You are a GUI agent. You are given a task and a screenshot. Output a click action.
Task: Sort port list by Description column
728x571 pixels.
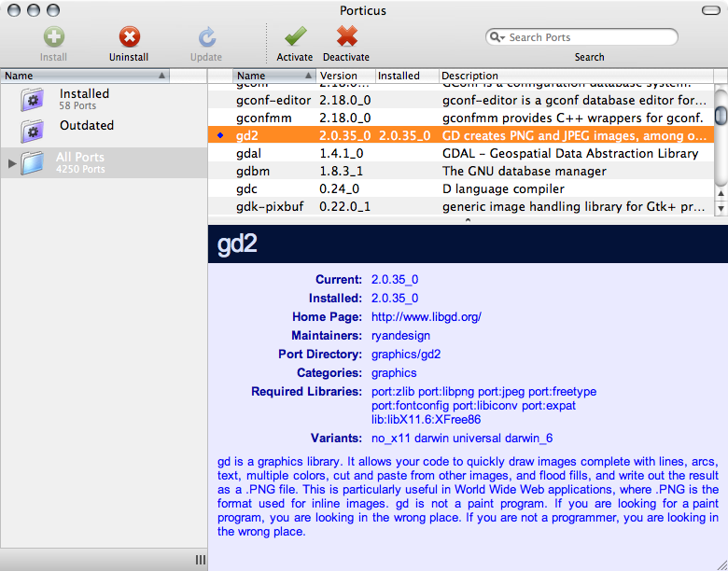point(576,76)
